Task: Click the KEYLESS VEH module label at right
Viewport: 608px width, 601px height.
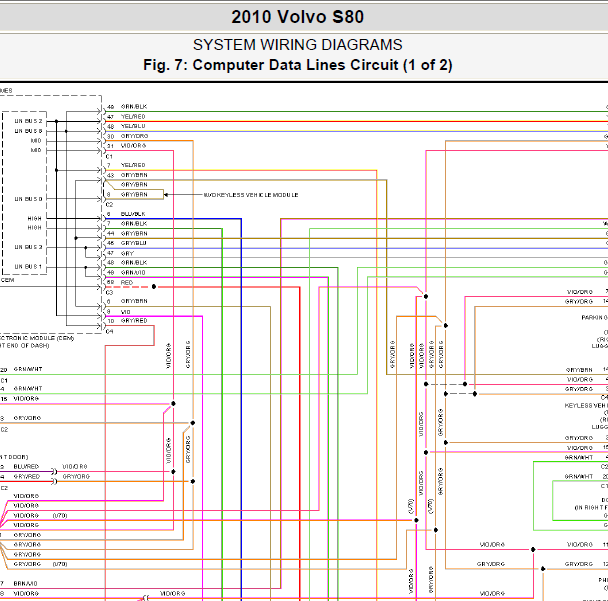Action: 586,406
